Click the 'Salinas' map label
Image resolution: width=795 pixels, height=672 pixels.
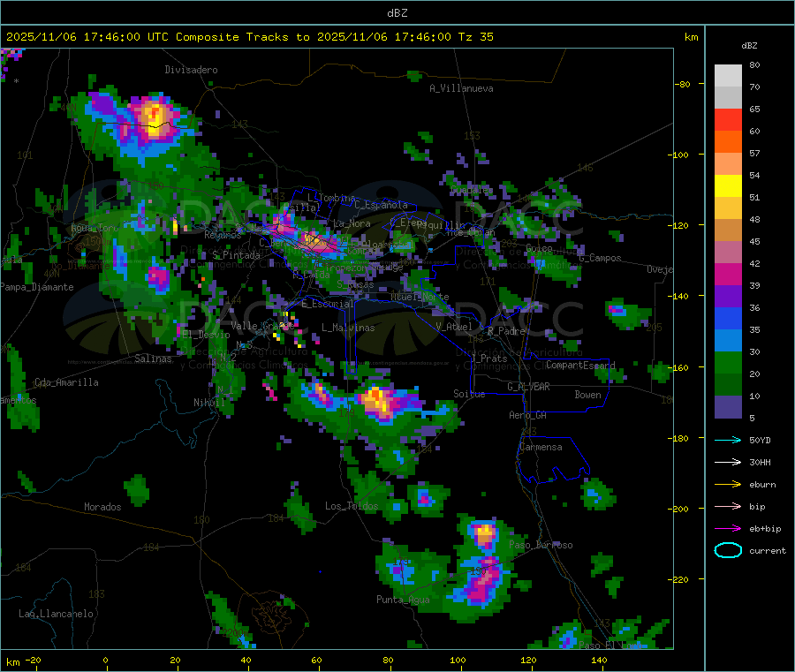pyautogui.click(x=153, y=359)
